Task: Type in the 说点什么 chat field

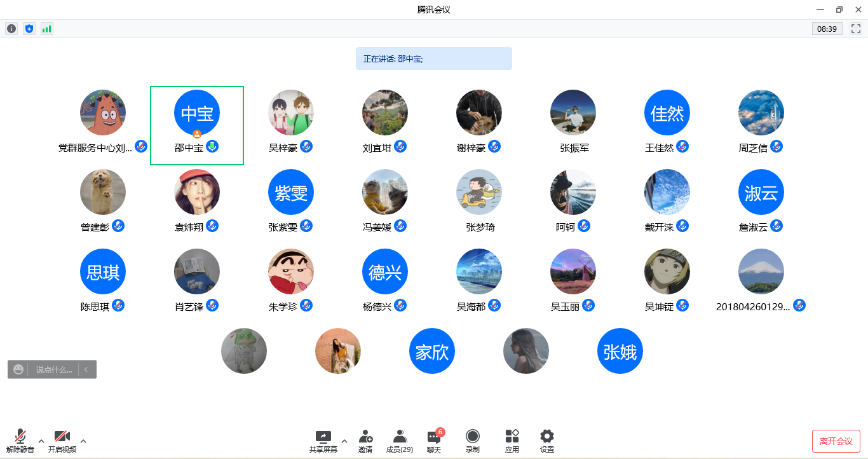Action: point(53,369)
